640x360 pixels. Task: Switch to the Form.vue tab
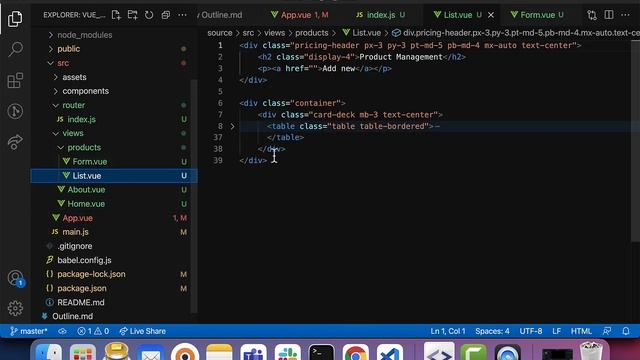(538, 15)
